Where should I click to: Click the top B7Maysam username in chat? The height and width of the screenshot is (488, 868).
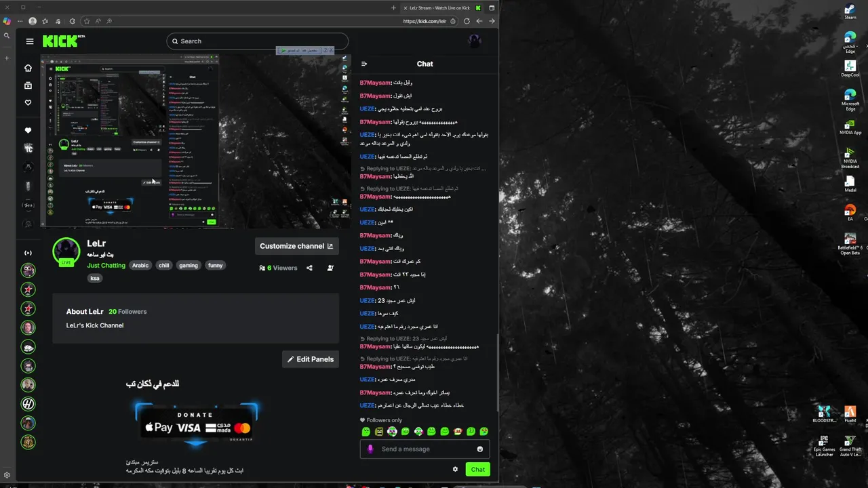tap(375, 83)
